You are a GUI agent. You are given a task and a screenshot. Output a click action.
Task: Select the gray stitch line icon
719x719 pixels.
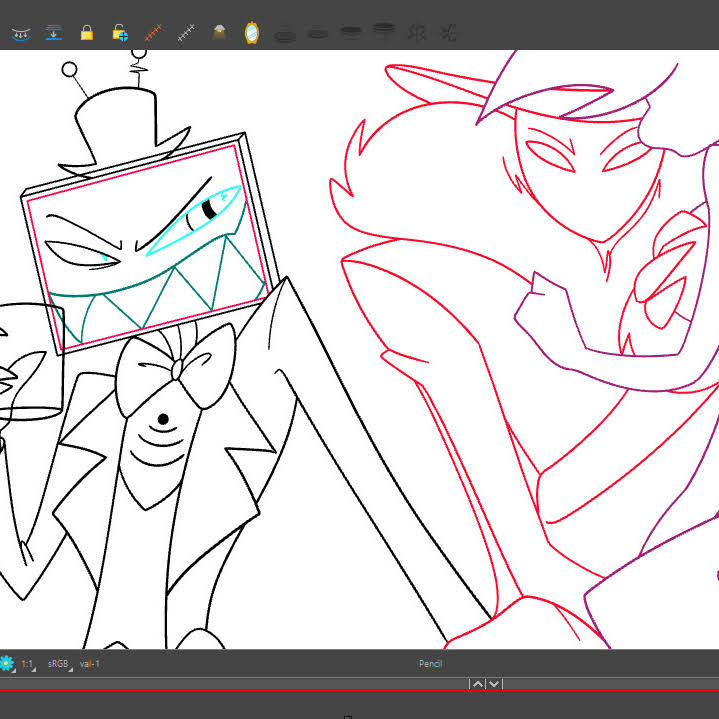coord(186,33)
